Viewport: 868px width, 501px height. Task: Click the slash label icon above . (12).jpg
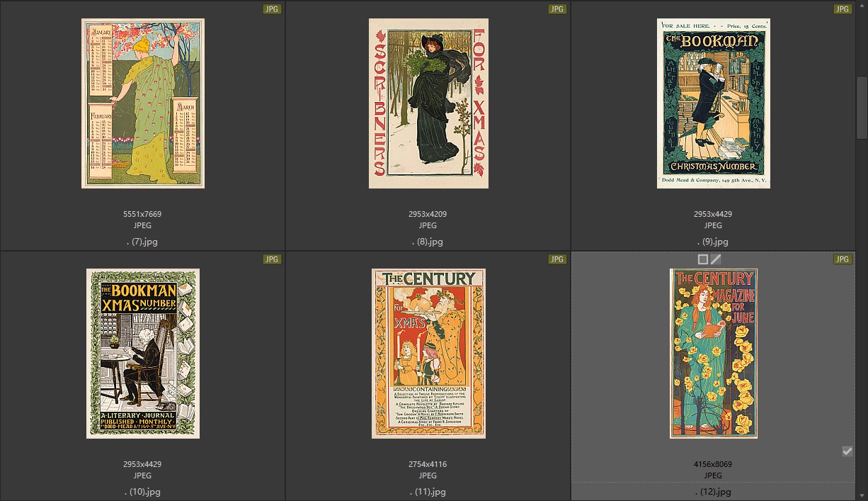[x=716, y=259]
